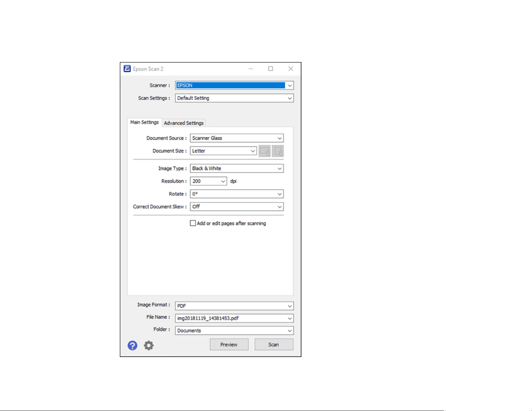This screenshot has width=532, height=411.
Task: Maximize the Epson Scan 2 window
Action: click(x=271, y=69)
